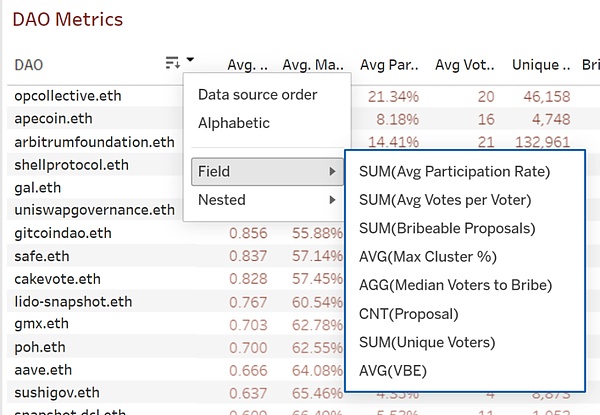
Task: Click the sort descending icon beside DAO
Action: (173, 63)
